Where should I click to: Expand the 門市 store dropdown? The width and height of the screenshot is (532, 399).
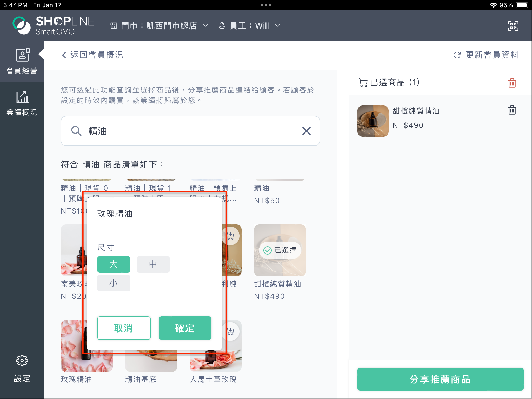pos(159,26)
